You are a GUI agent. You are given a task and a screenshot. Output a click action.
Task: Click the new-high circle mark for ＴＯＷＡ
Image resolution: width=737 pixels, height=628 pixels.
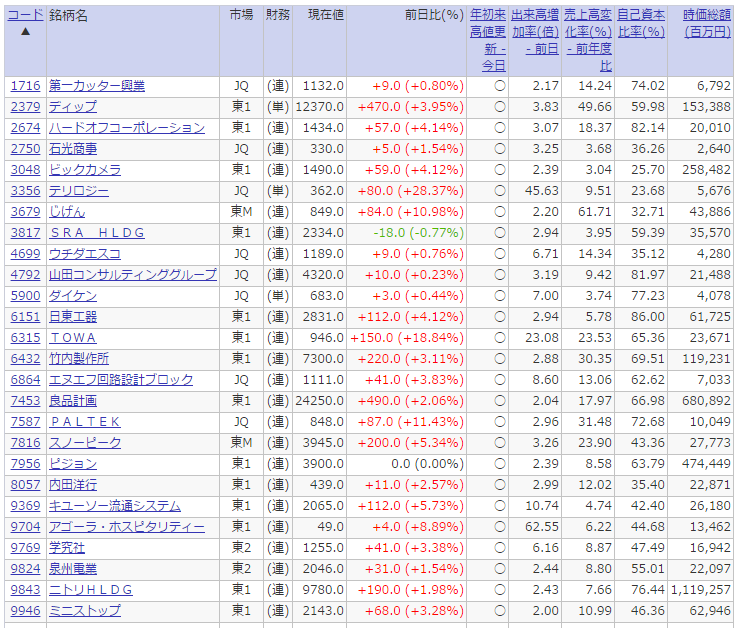coord(500,338)
